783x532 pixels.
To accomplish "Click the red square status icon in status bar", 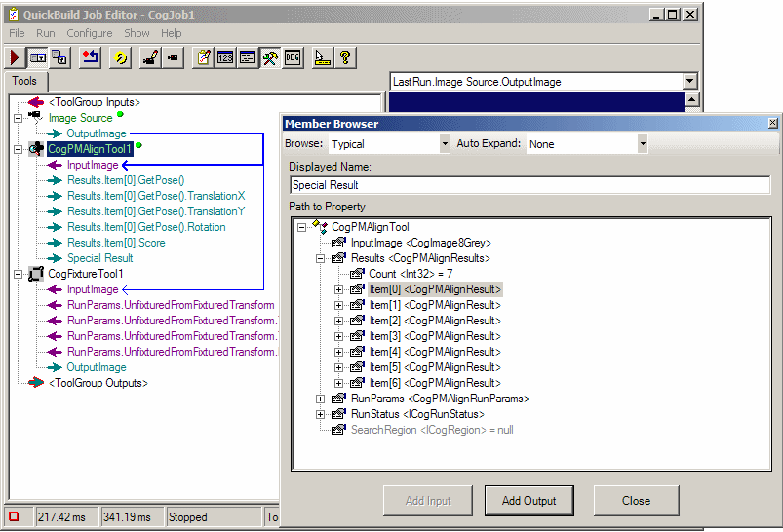I will (x=14, y=516).
